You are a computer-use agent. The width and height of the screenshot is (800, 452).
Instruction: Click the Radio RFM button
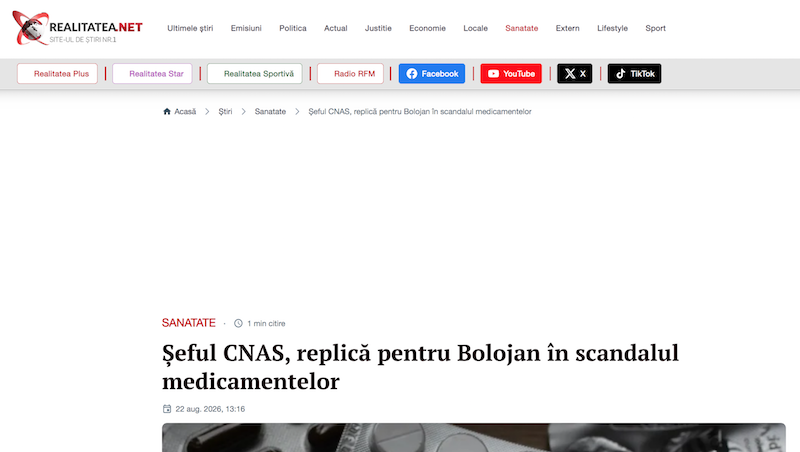click(x=350, y=73)
